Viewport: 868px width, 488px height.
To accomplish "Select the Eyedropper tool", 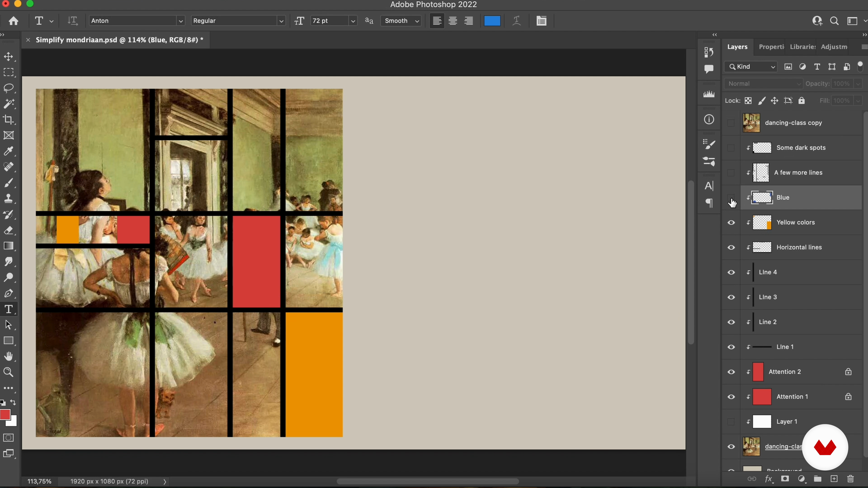I will point(9,151).
